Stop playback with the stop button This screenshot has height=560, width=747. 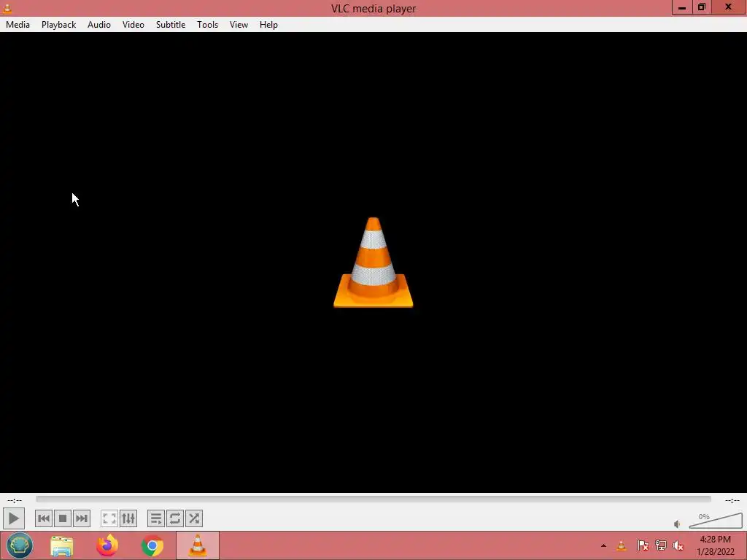[63, 518]
